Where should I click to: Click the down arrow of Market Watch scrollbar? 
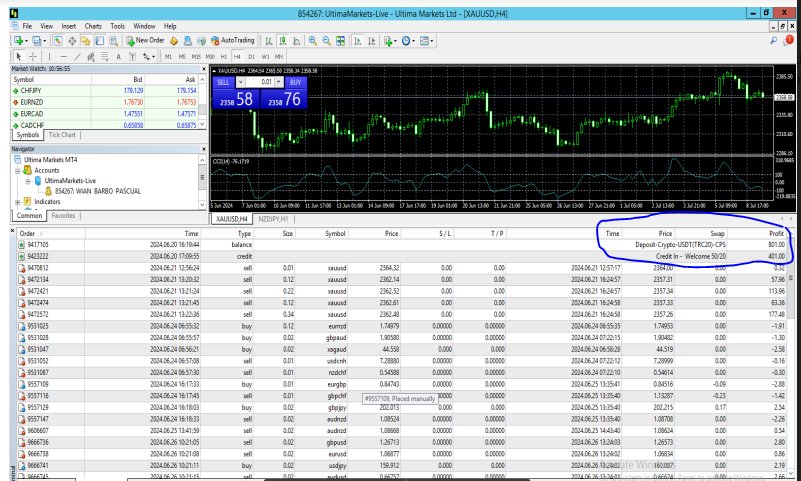pos(202,124)
